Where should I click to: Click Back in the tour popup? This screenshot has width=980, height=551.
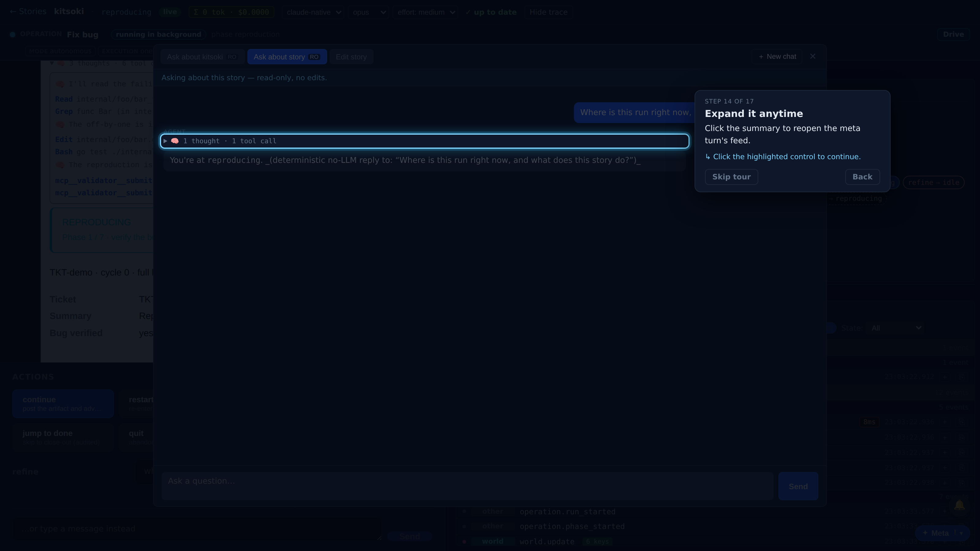(862, 177)
